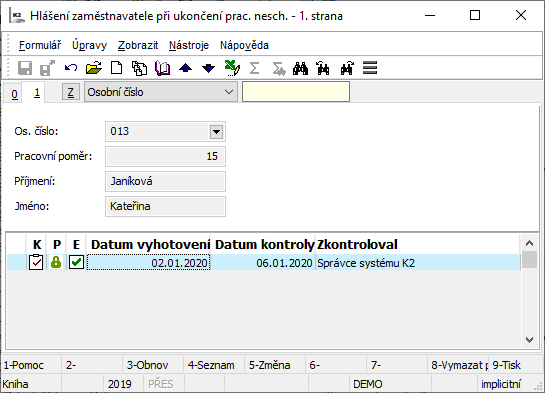Click the K column header
The height and width of the screenshot is (393, 545).
pos(37,245)
